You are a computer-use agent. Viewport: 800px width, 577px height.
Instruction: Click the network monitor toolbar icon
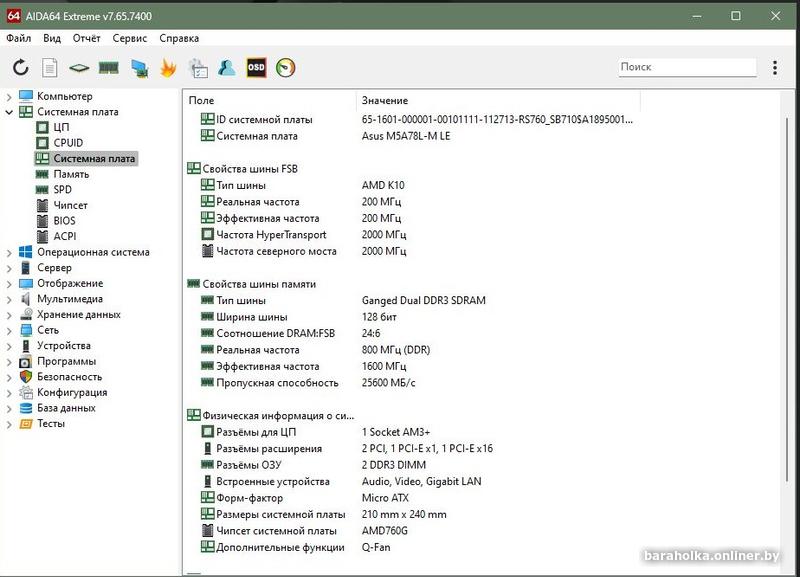[x=139, y=68]
